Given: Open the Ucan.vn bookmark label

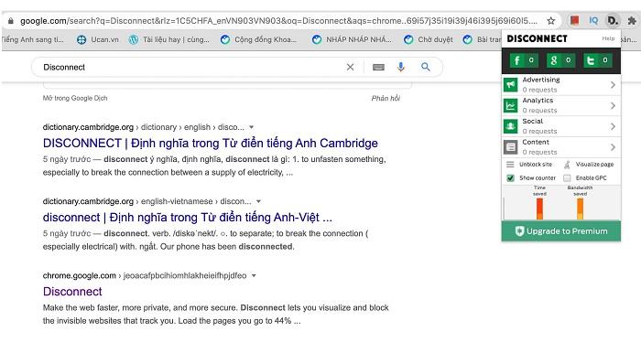Looking at the screenshot, I should [104, 39].
